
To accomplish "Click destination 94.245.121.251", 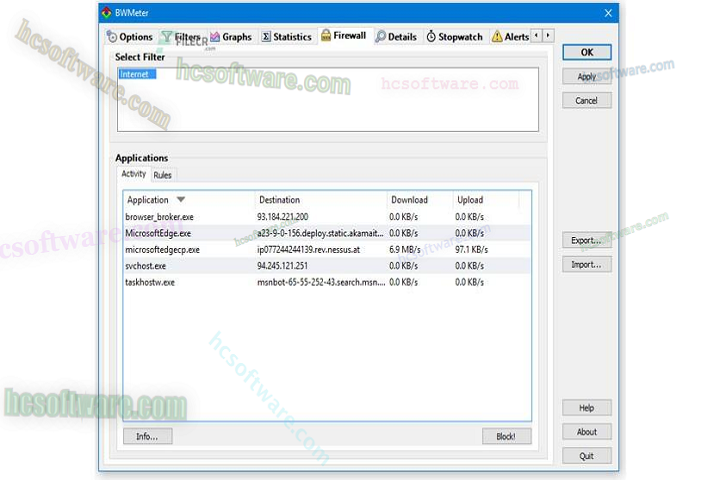I will point(282,266).
